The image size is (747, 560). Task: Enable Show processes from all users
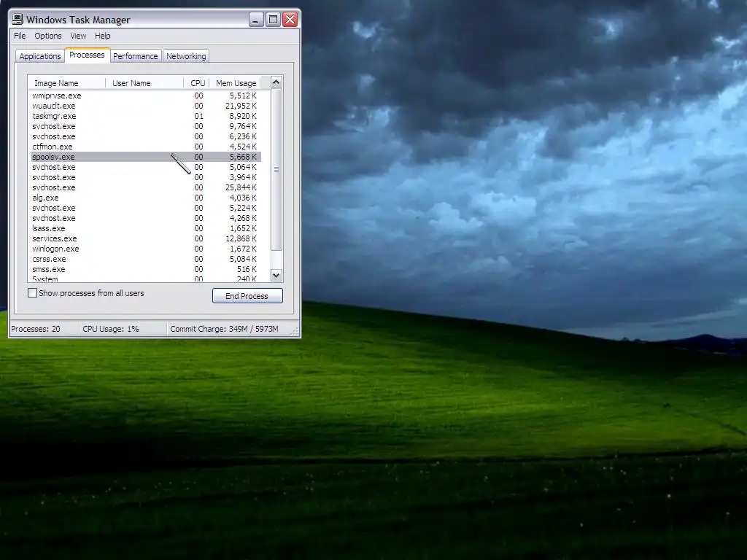pyautogui.click(x=32, y=293)
